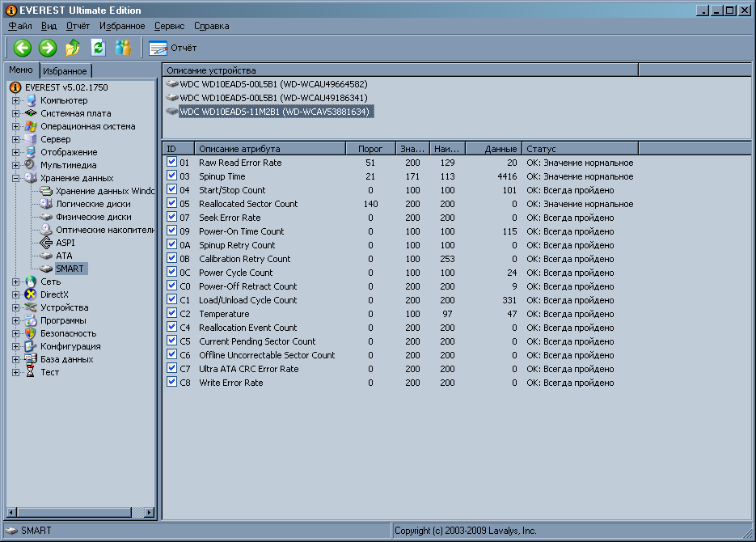The image size is (756, 542).
Task: Click the Отчёт report toolbar icon
Action: click(x=158, y=49)
